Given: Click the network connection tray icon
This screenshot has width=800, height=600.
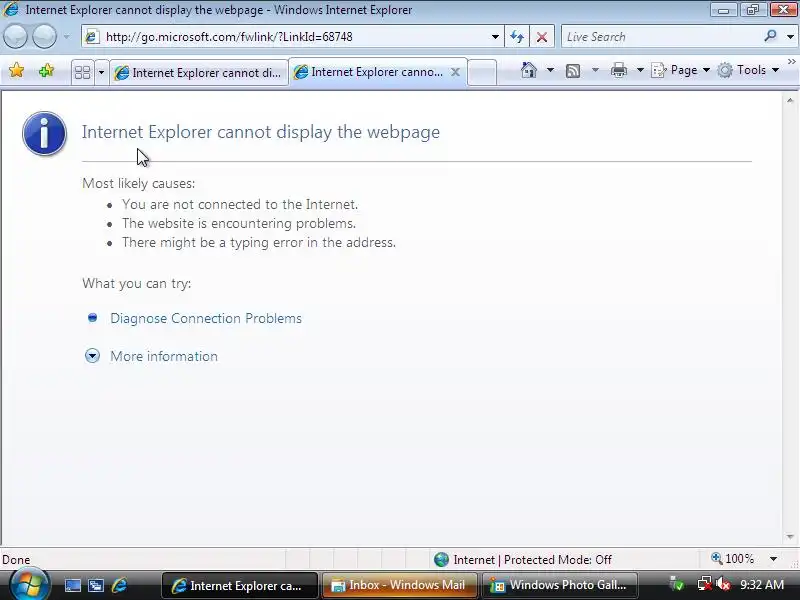Looking at the screenshot, I should 705,583.
